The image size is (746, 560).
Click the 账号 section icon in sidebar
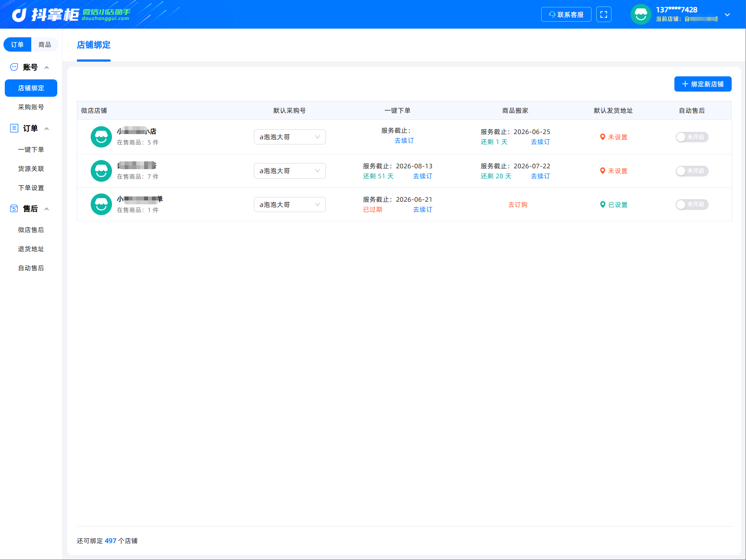[14, 67]
